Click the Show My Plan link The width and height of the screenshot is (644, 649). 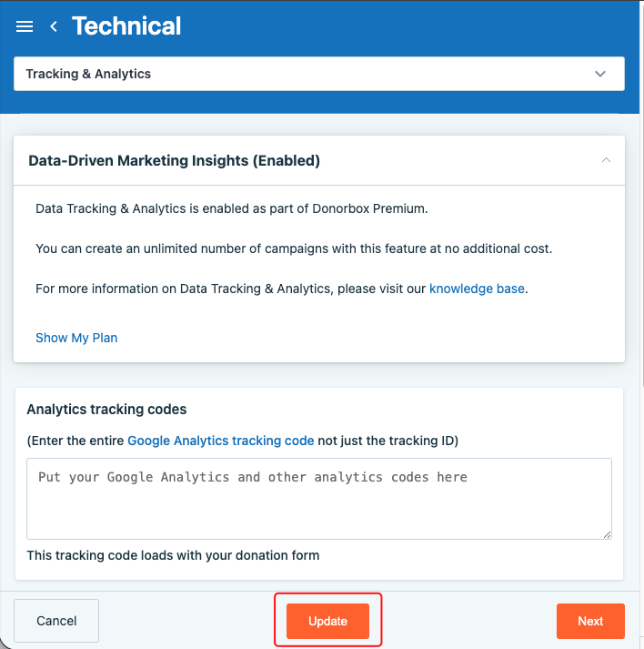pos(76,338)
